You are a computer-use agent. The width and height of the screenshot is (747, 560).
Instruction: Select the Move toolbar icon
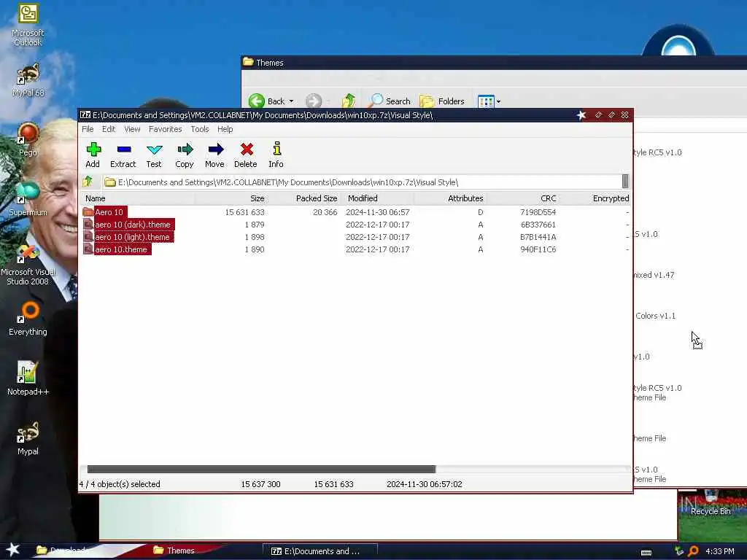pyautogui.click(x=215, y=155)
